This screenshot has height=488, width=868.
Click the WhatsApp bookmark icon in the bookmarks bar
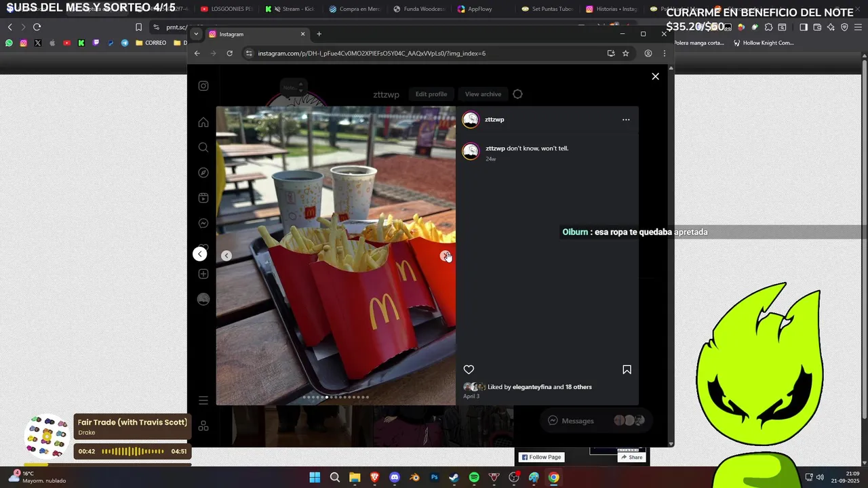click(9, 43)
